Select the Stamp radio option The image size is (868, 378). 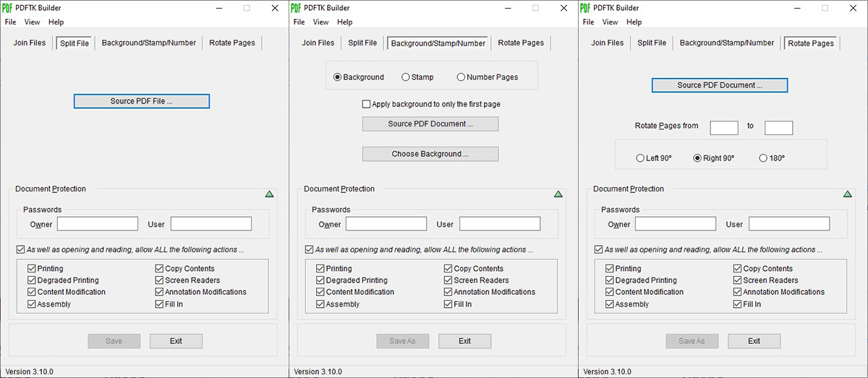tap(417, 77)
